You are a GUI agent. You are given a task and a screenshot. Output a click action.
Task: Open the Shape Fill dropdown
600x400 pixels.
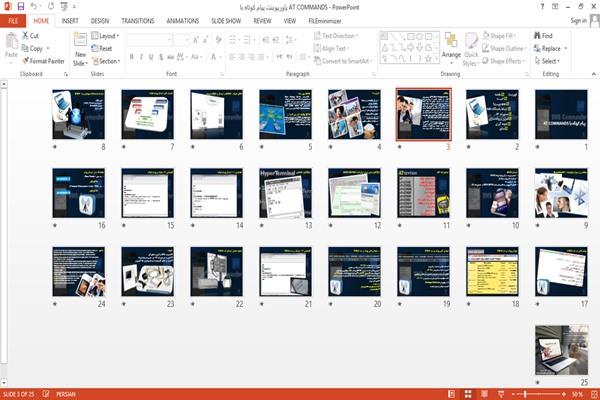click(x=500, y=36)
